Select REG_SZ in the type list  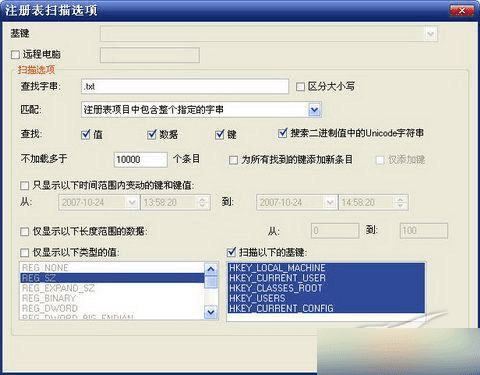click(x=112, y=278)
